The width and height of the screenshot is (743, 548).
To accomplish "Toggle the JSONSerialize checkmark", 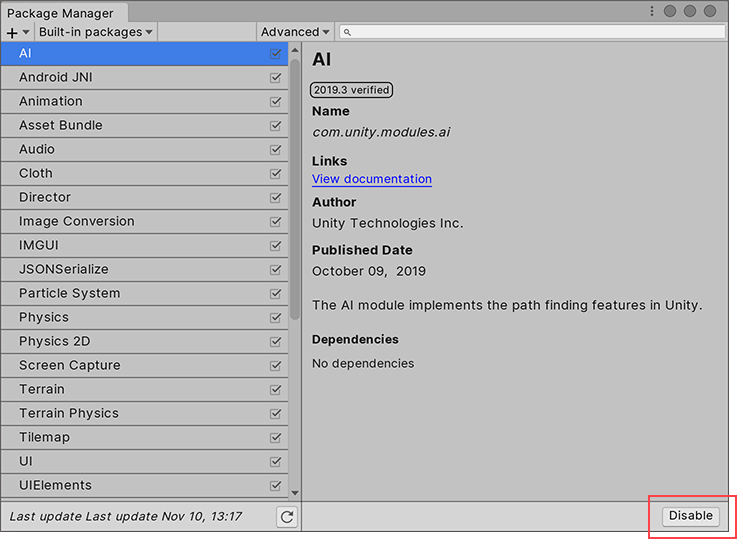I will [275, 270].
